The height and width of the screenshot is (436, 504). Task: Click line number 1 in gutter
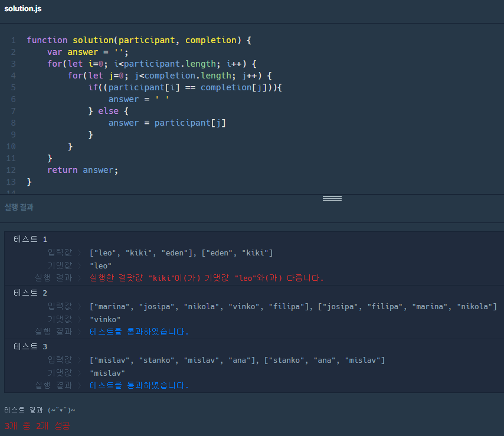click(x=13, y=40)
